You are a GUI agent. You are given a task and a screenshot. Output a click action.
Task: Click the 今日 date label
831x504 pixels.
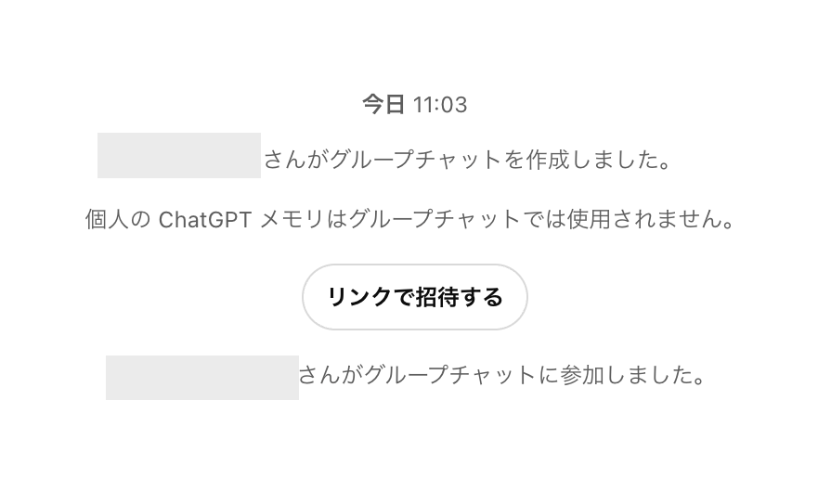[x=383, y=105]
